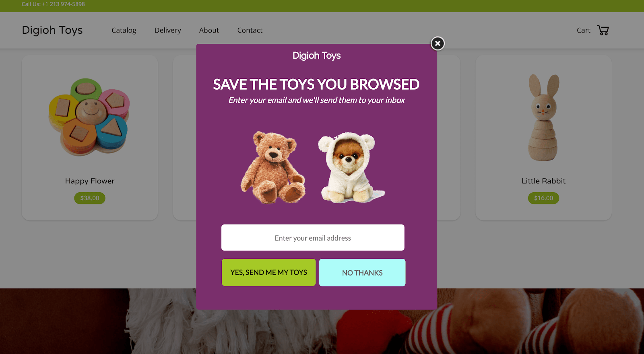This screenshot has height=354, width=644.
Task: Click the Happy Flower product title
Action: [x=90, y=181]
